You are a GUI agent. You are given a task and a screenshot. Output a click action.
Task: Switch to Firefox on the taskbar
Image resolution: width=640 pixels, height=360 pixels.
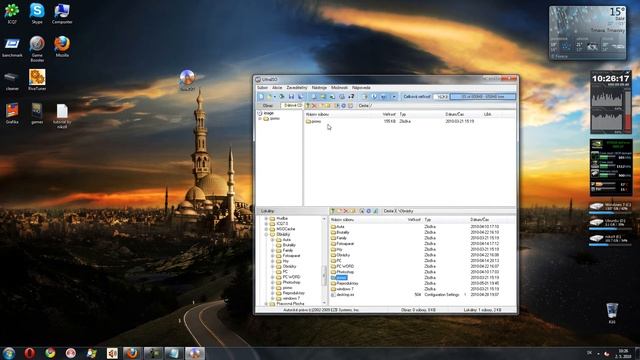[x=131, y=353]
